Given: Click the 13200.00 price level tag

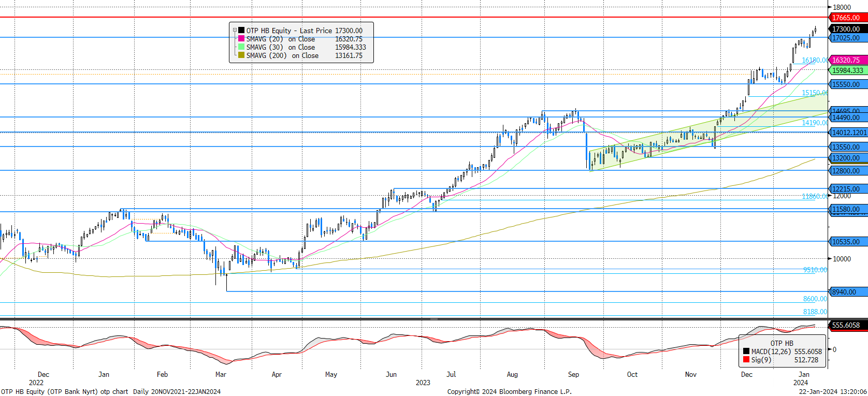Looking at the screenshot, I should 848,158.
